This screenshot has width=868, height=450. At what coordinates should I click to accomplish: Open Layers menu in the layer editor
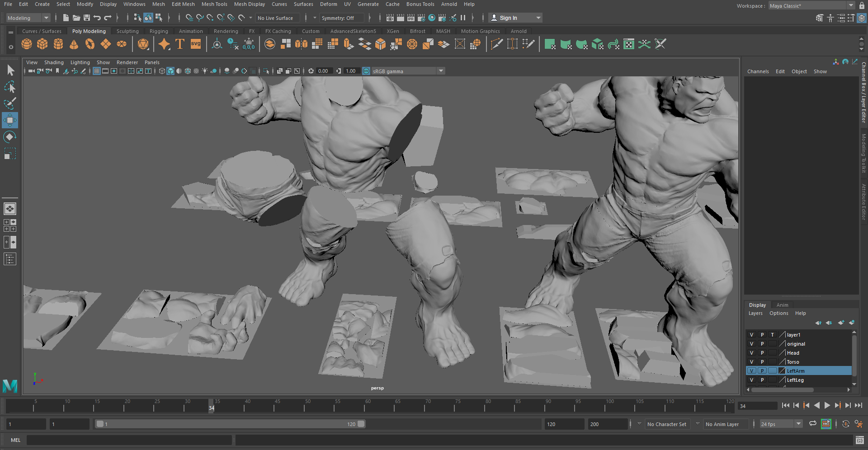755,314
